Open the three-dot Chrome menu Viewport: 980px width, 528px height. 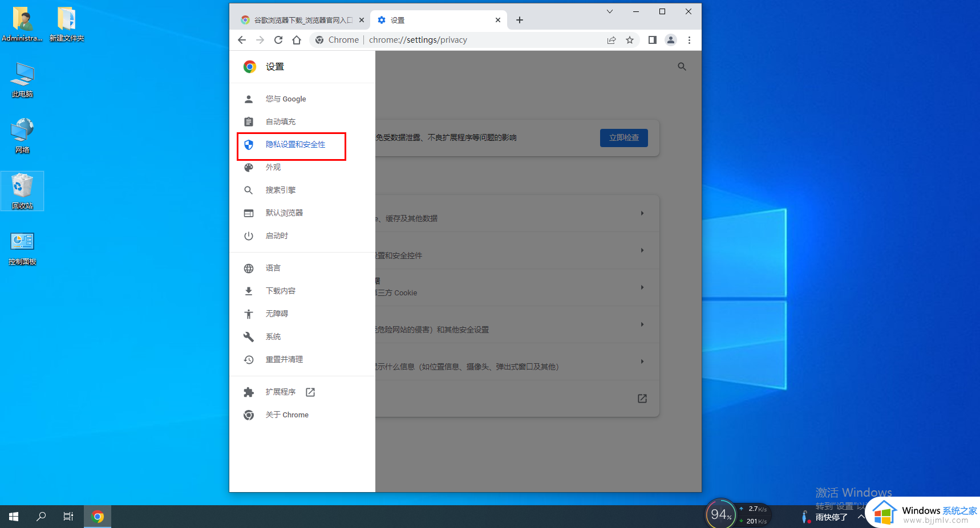(689, 40)
